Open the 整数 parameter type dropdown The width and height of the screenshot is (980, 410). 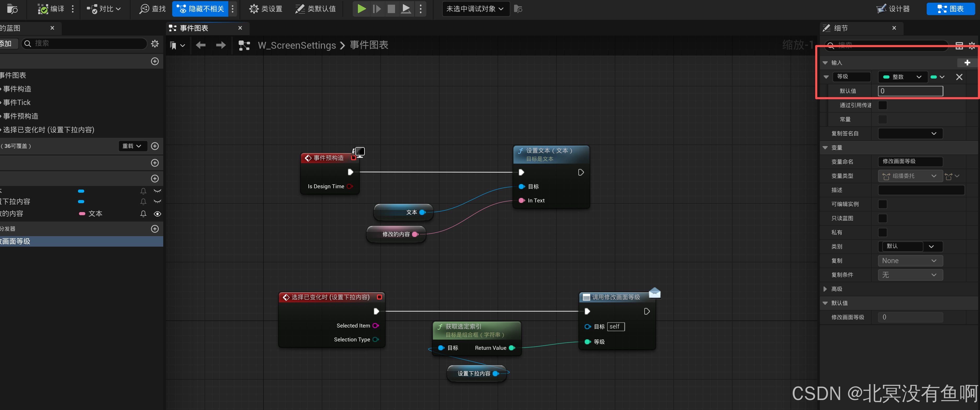(902, 77)
